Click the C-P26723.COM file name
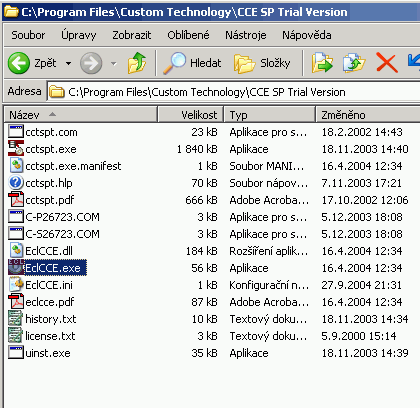Image resolution: width=420 pixels, height=408 pixels. [63, 217]
